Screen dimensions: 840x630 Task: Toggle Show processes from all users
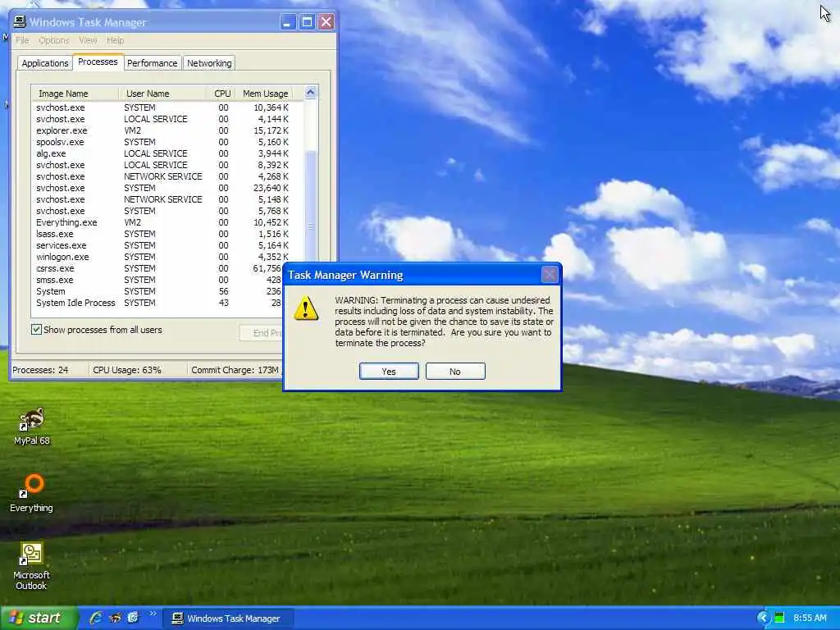tap(97, 330)
